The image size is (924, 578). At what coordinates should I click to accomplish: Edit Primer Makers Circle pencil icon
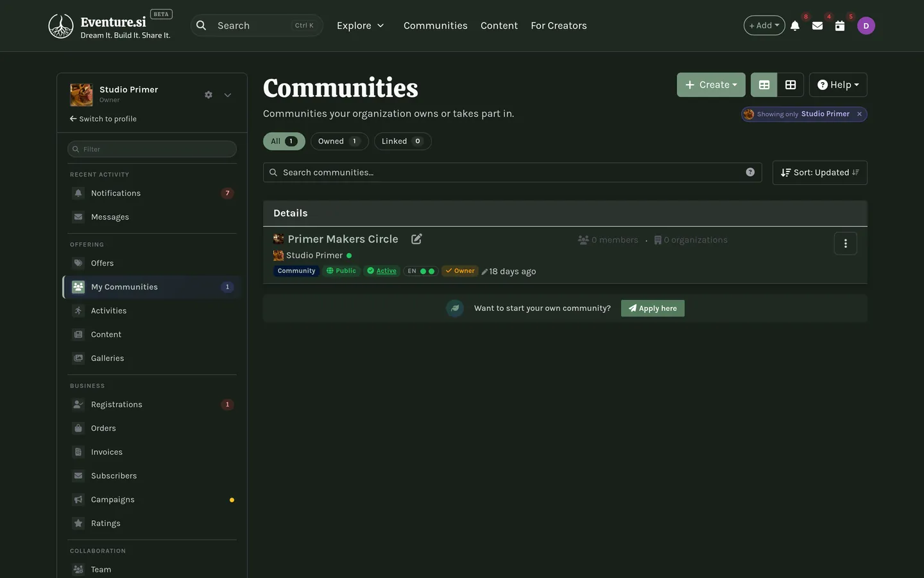click(416, 239)
